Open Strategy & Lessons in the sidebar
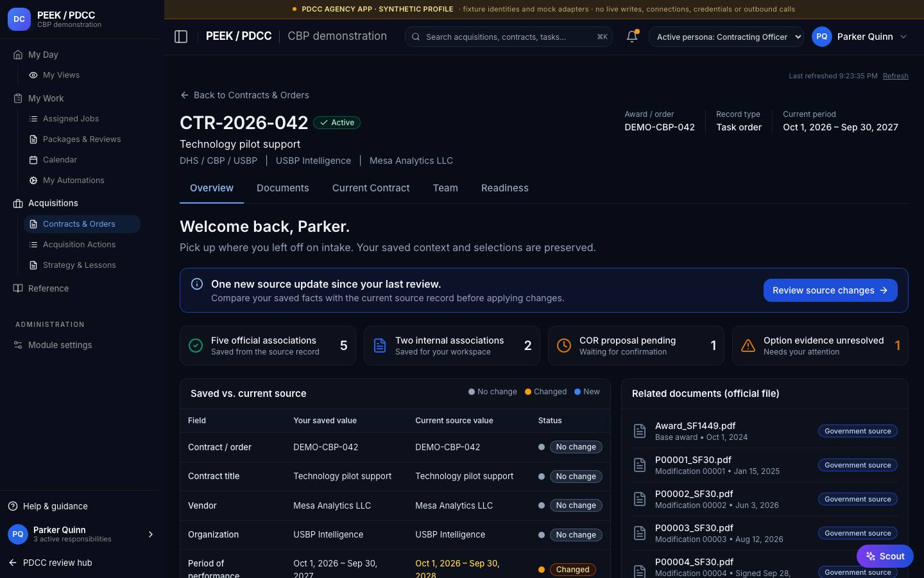Viewport: 924px width, 578px height. coord(82,265)
